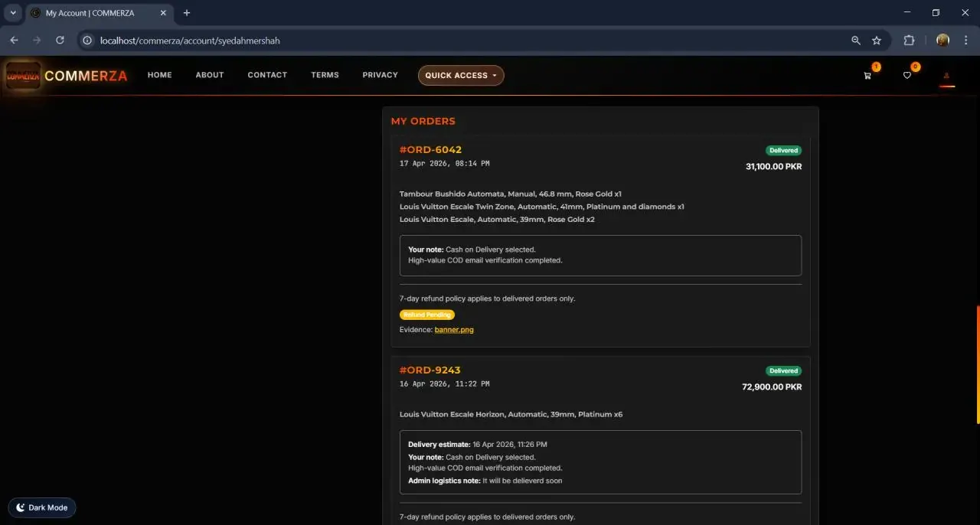Screen dimensions: 980x525
Task: Toggle Dark Mode button
Action: [42, 507]
